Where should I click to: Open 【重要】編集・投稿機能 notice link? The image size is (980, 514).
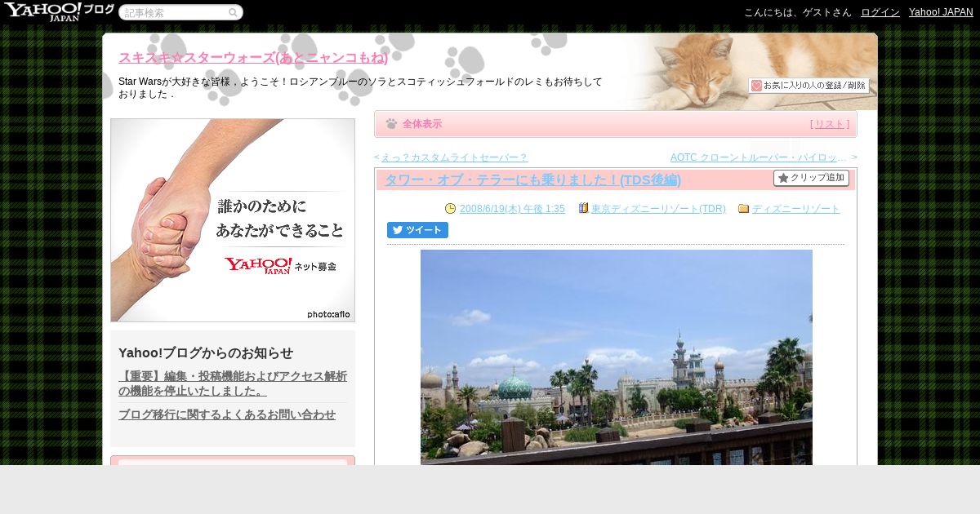233,383
